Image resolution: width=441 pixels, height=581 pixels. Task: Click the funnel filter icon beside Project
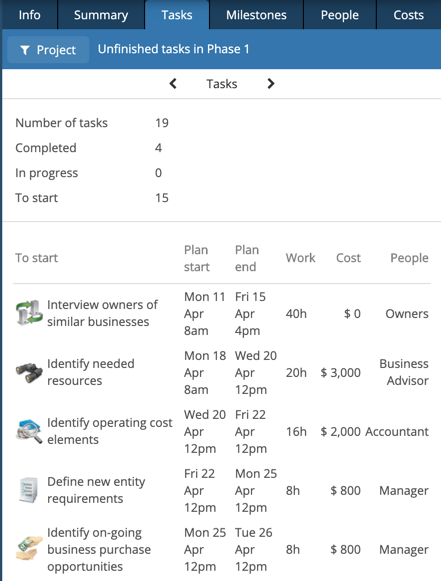pyautogui.click(x=25, y=50)
